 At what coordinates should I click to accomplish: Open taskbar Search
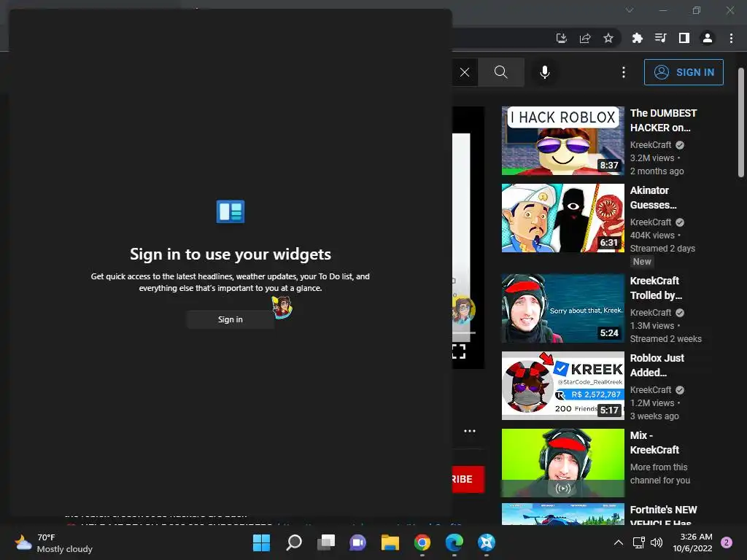pos(293,542)
